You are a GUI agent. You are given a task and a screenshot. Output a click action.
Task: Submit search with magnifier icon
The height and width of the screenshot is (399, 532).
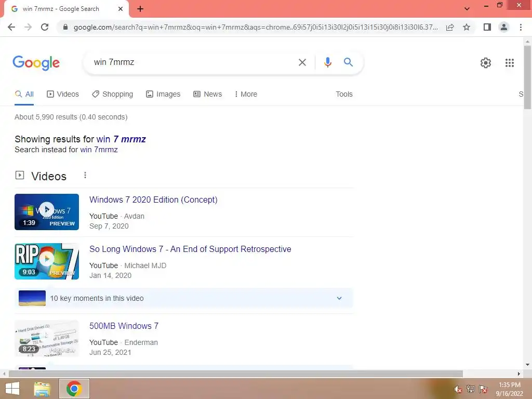point(348,62)
